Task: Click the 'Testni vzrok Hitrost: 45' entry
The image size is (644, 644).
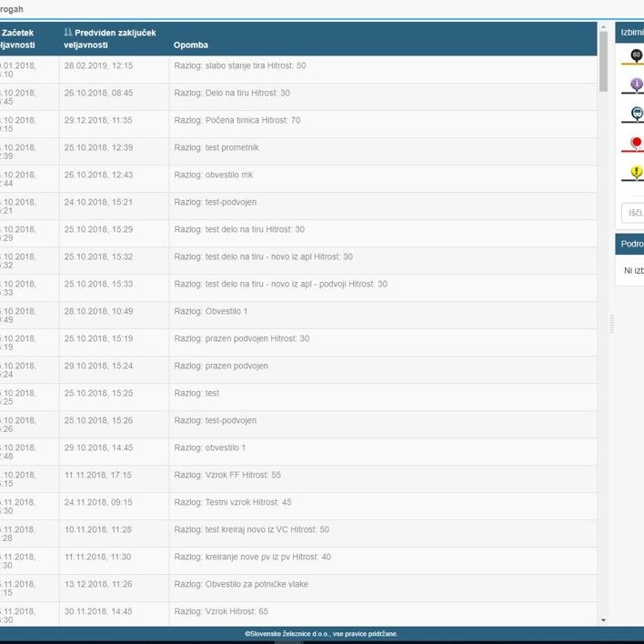Action: click(x=233, y=502)
